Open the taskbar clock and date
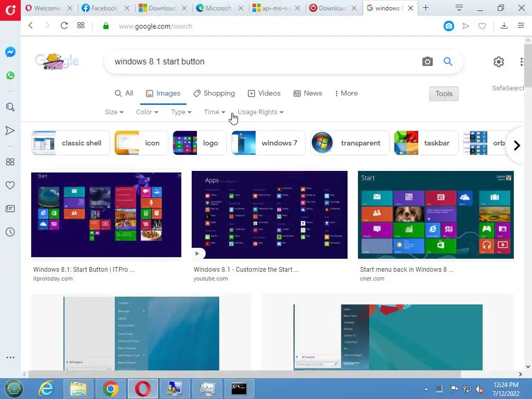The image size is (532, 399). [506, 389]
